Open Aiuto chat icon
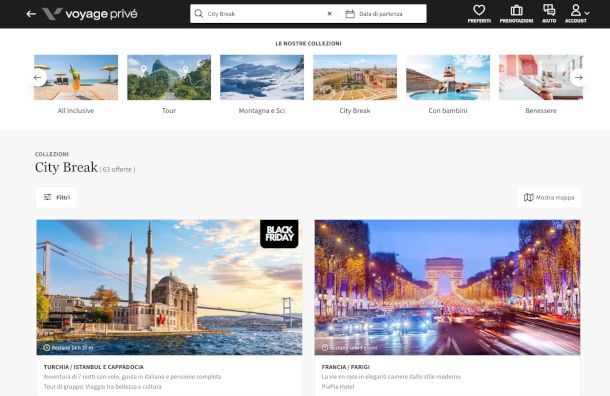The width and height of the screenshot is (610, 396). tap(549, 14)
